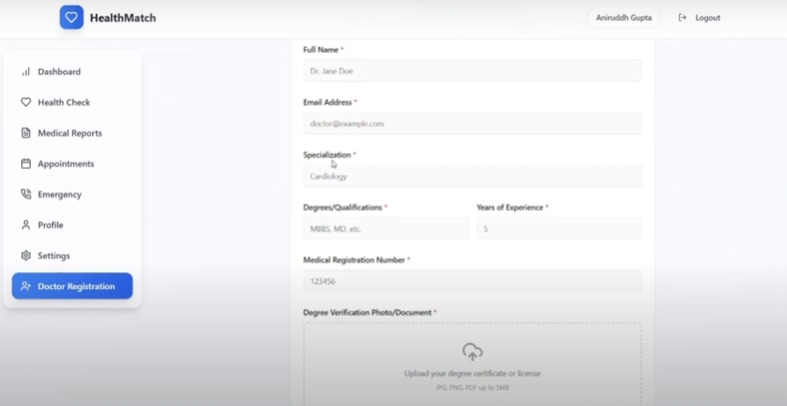Screen dimensions: 787x406
Task: Click 'Upload your degree certificate or license' text
Action: point(472,373)
